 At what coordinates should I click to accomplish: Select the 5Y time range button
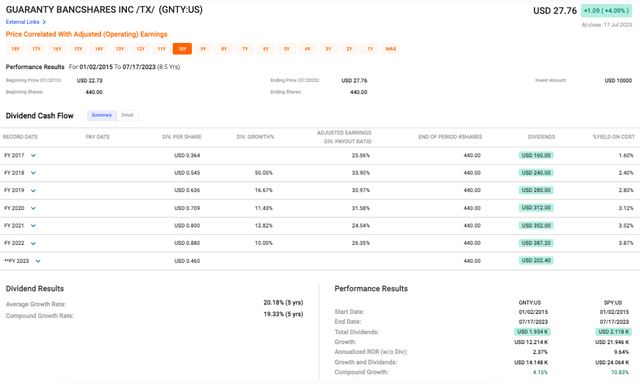(287, 49)
